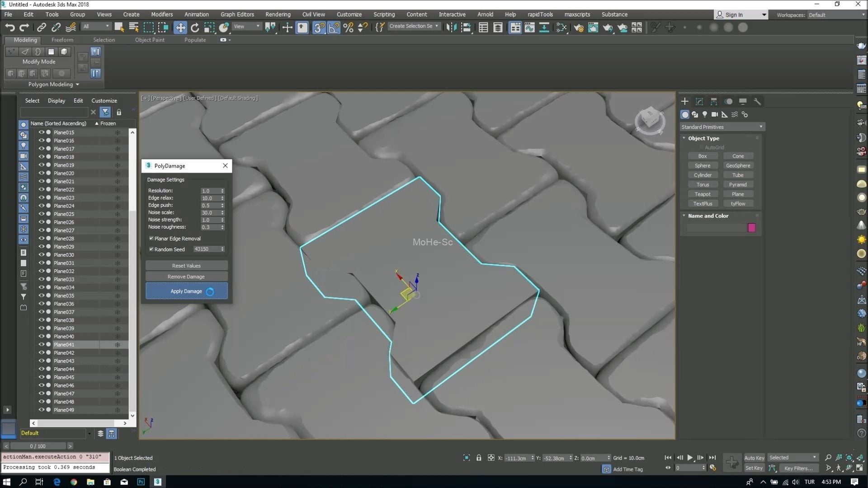Open the Hierarchy command panel tab
868x488 pixels.
(x=713, y=102)
